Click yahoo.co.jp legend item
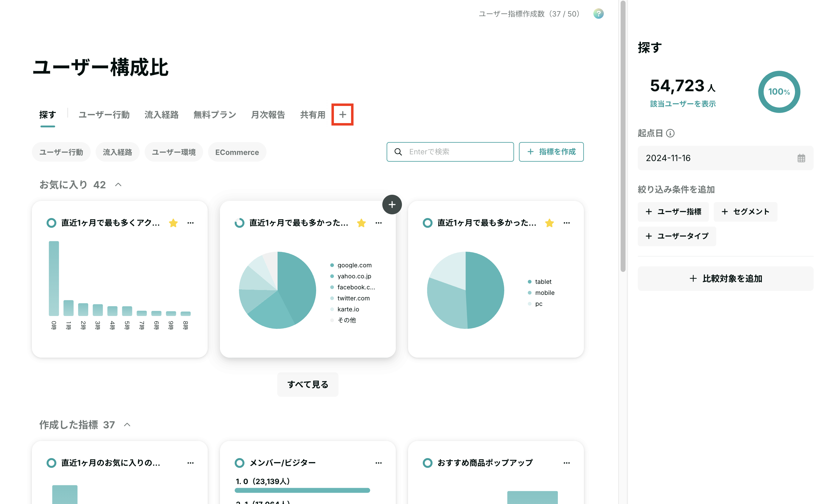The image size is (821, 504). 350,276
